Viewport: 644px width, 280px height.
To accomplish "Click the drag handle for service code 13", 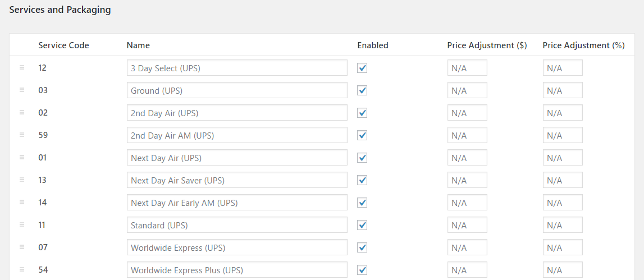I will coord(22,180).
